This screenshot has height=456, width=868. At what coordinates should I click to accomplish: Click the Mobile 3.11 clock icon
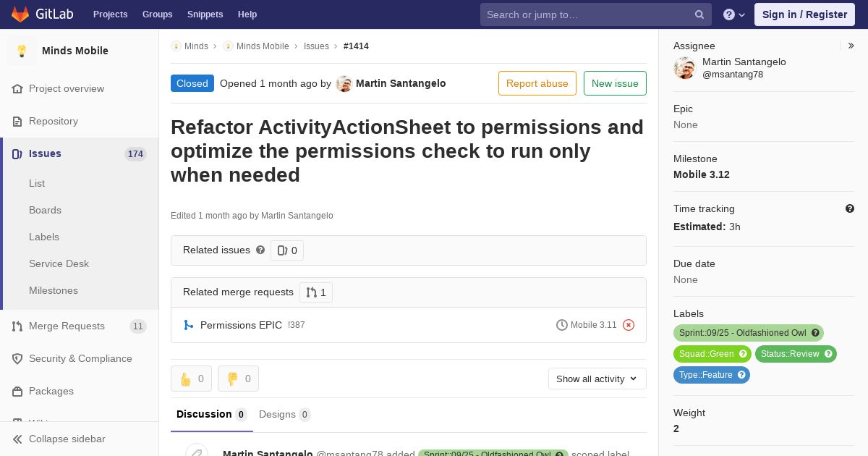[562, 325]
